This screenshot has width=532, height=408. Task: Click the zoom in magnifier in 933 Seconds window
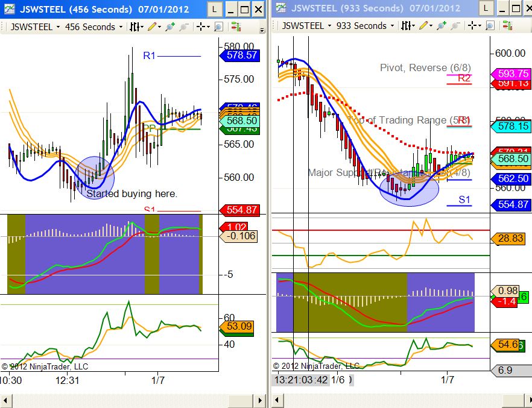click(442, 25)
